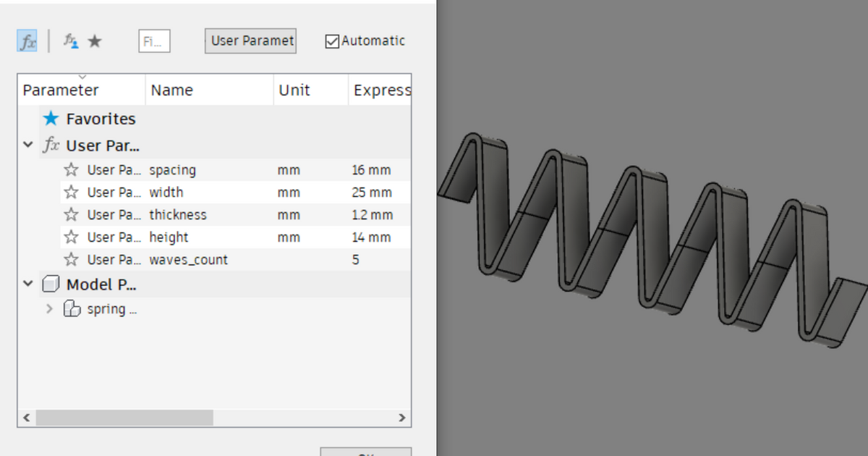Click the Unit column header
The image size is (868, 456).
tap(311, 90)
